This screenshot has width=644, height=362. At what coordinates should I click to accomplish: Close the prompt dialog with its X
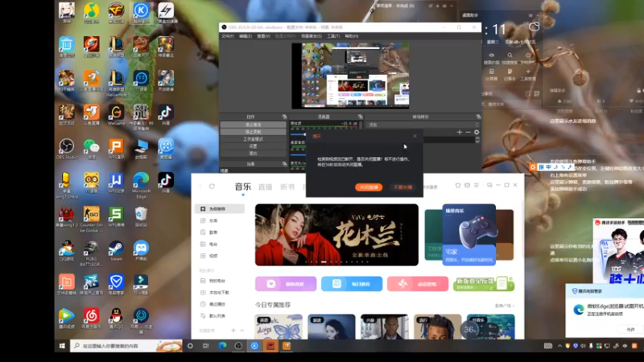tap(415, 136)
